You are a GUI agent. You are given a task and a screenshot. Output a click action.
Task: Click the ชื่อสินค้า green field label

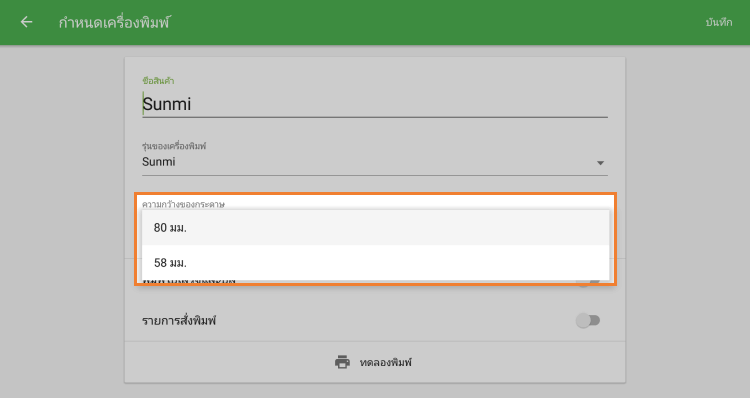pos(158,81)
